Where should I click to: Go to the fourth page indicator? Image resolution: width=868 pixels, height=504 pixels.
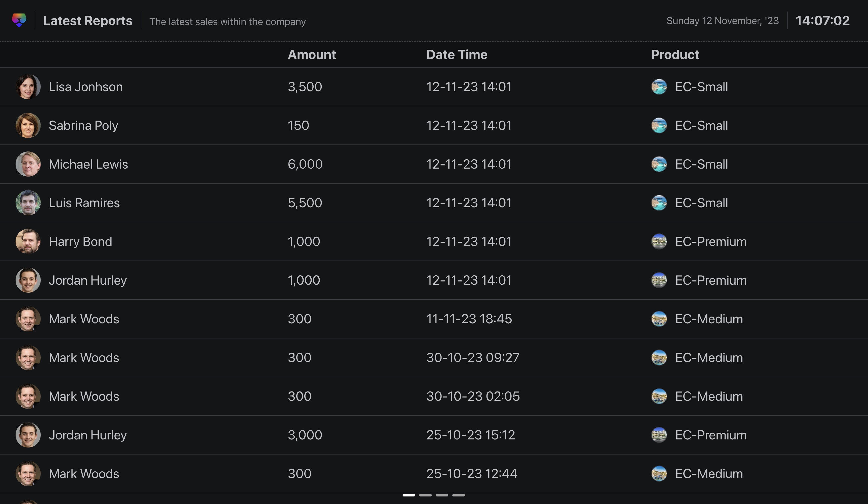click(458, 495)
